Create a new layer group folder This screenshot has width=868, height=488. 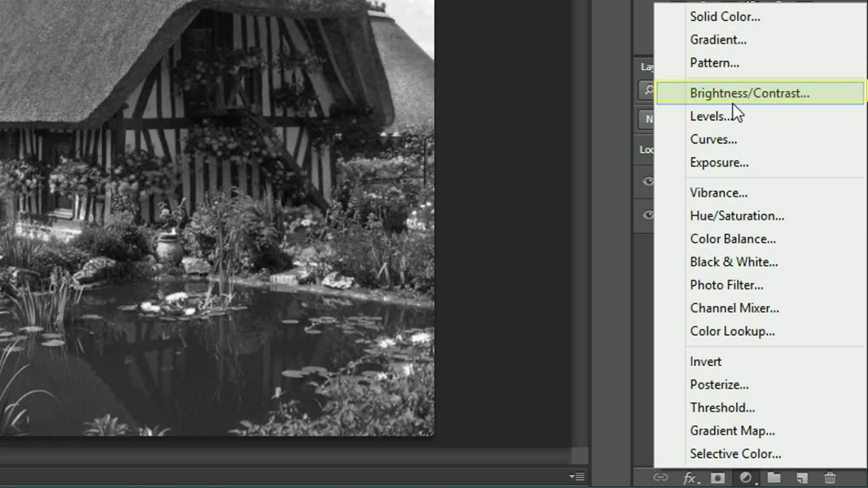[774, 478]
